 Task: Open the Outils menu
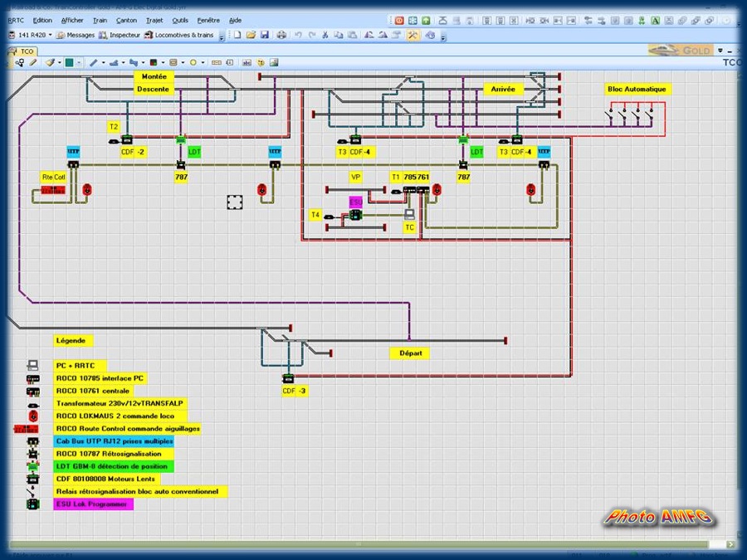[180, 21]
